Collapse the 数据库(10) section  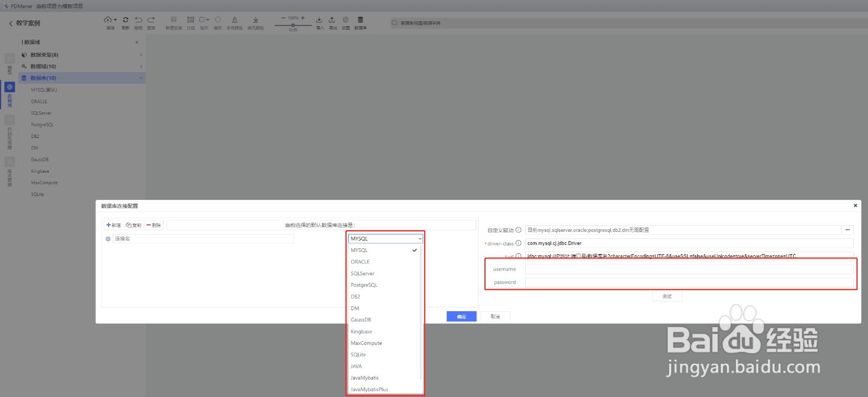point(82,78)
